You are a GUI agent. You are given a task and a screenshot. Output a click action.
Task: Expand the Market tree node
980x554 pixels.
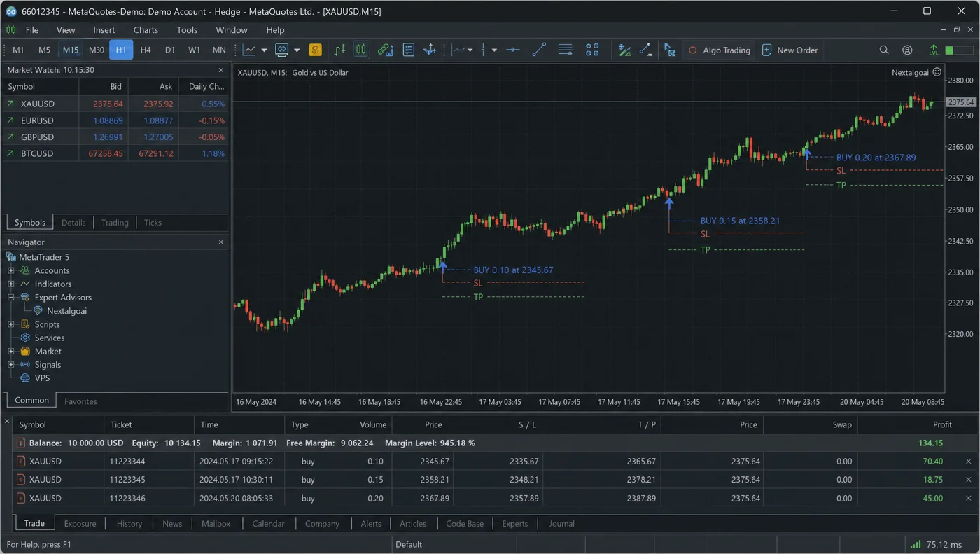(x=11, y=351)
